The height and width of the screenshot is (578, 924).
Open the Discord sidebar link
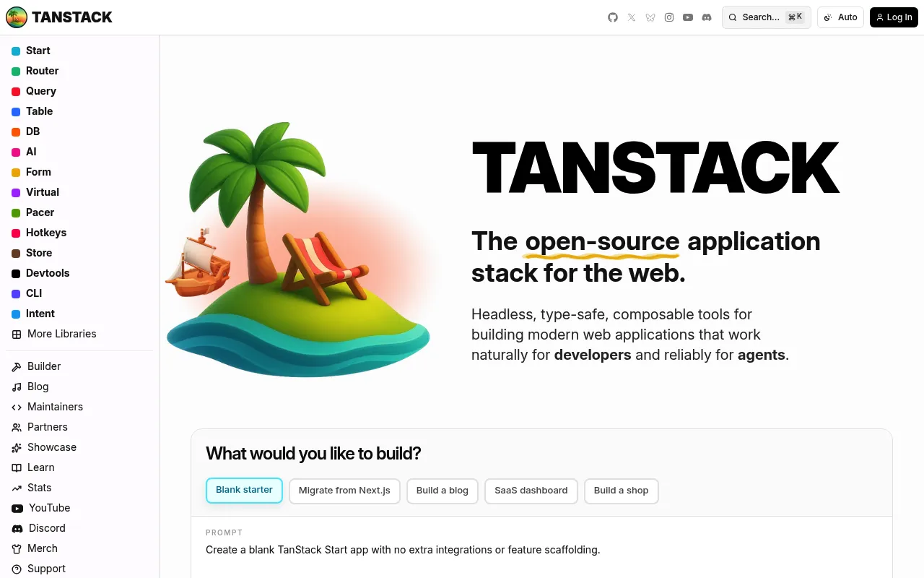(79, 528)
